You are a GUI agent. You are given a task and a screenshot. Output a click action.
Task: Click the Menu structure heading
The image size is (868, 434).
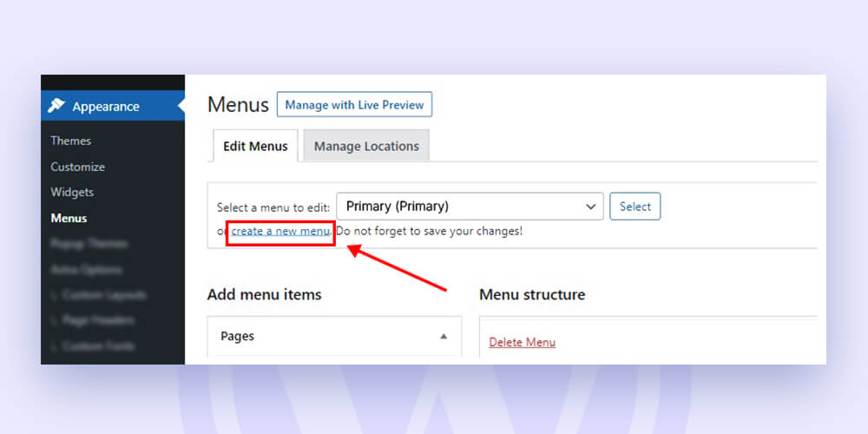[x=532, y=294]
